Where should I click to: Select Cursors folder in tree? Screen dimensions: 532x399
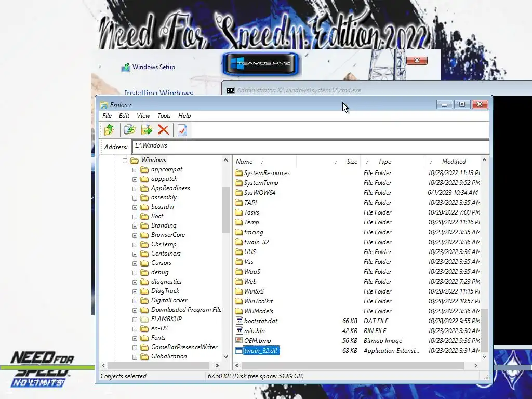161,262
